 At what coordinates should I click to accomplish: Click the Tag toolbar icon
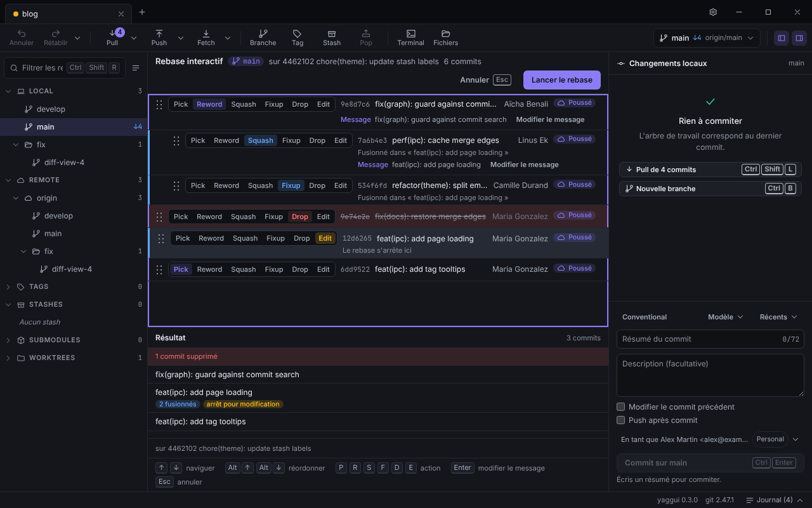[298, 37]
